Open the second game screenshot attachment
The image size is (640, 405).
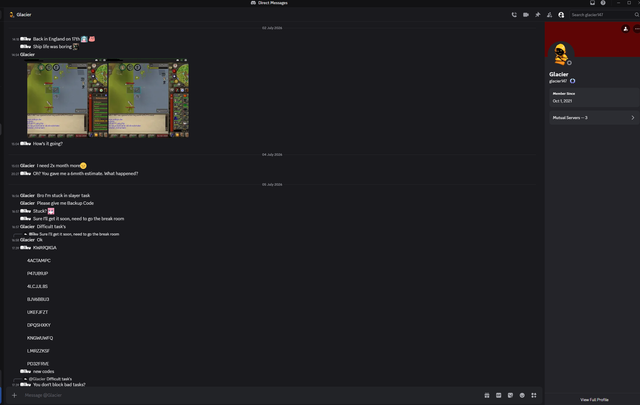click(149, 98)
